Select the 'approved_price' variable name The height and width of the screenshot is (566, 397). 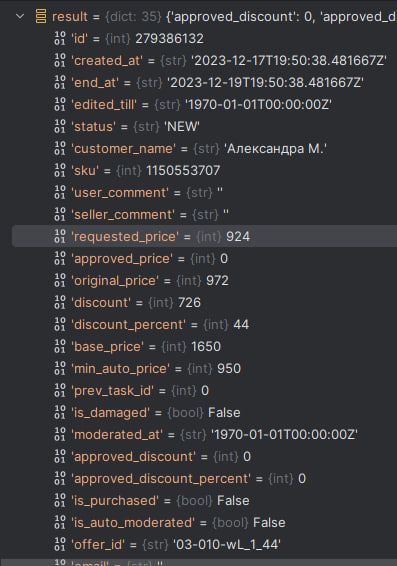click(x=123, y=259)
